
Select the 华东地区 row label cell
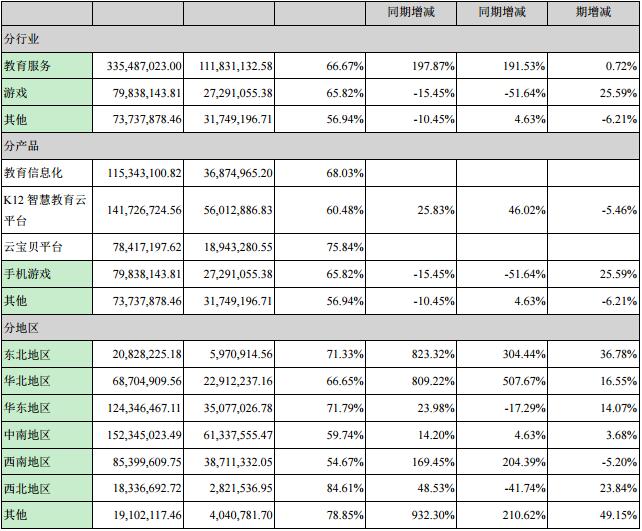(x=46, y=408)
